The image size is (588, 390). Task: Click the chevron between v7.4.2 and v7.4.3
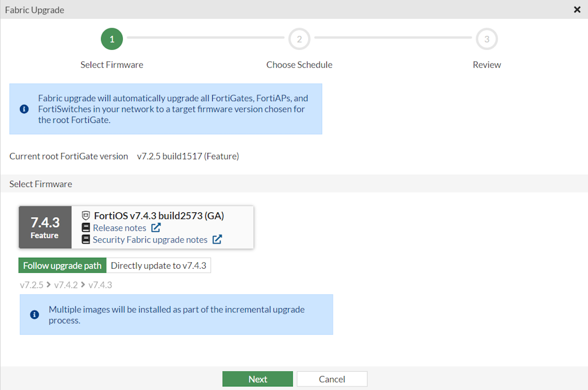click(83, 285)
